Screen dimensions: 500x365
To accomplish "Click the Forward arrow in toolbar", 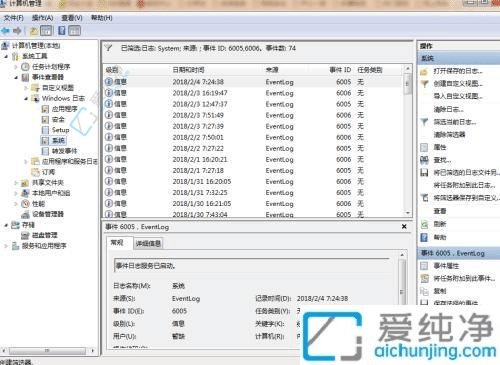I will tap(17, 31).
